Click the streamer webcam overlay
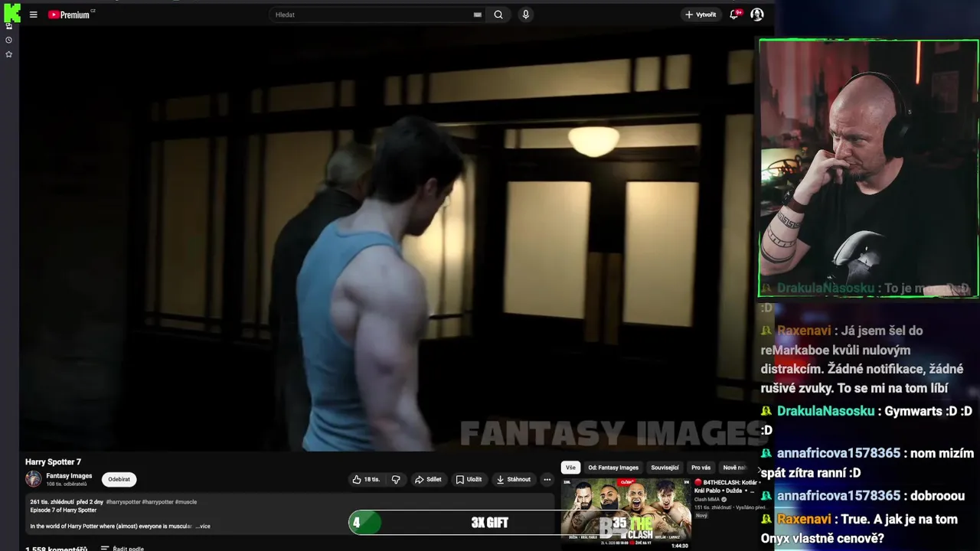This screenshot has width=980, height=551. (868, 168)
